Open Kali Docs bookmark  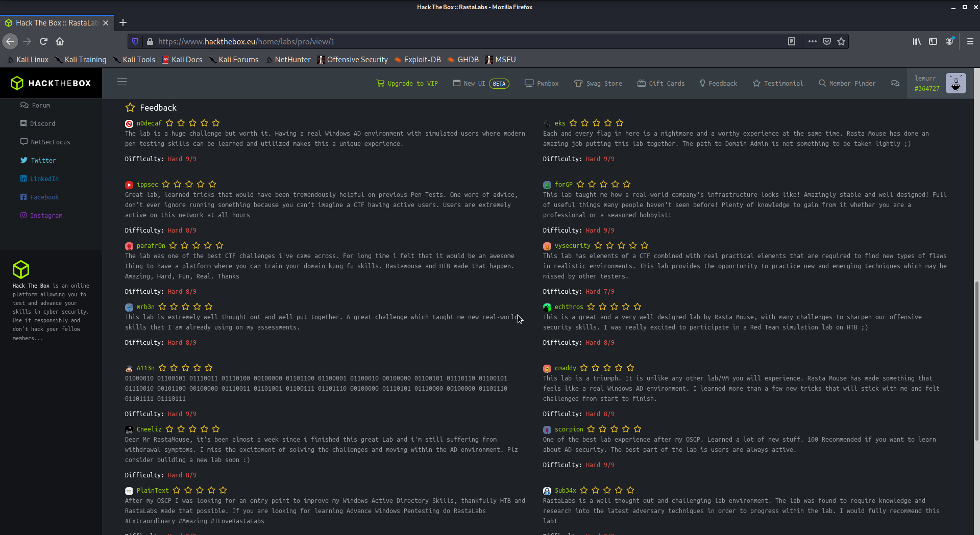click(182, 60)
